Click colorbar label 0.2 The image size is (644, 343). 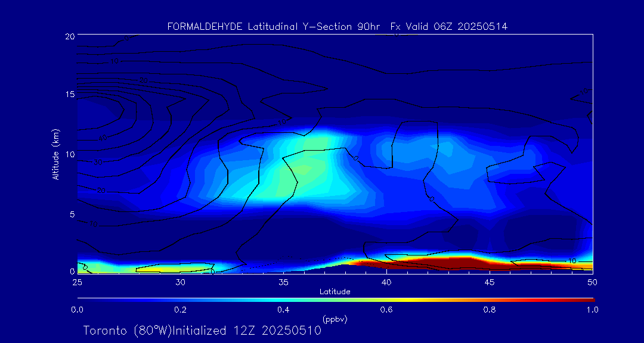(181, 310)
